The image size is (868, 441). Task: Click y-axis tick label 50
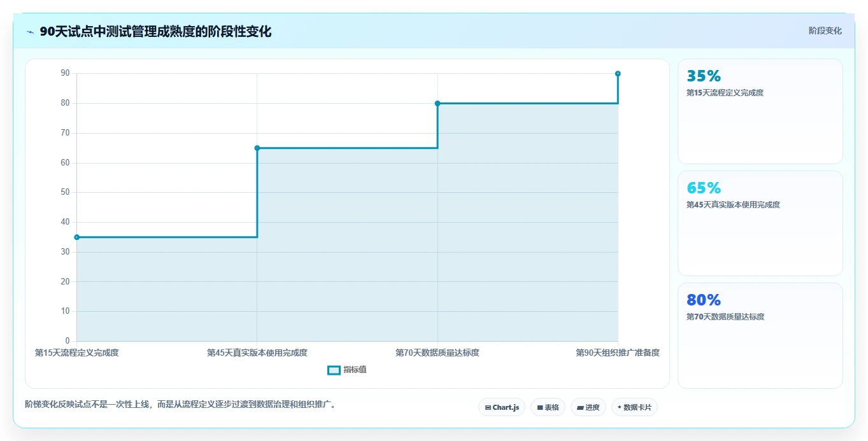point(65,192)
